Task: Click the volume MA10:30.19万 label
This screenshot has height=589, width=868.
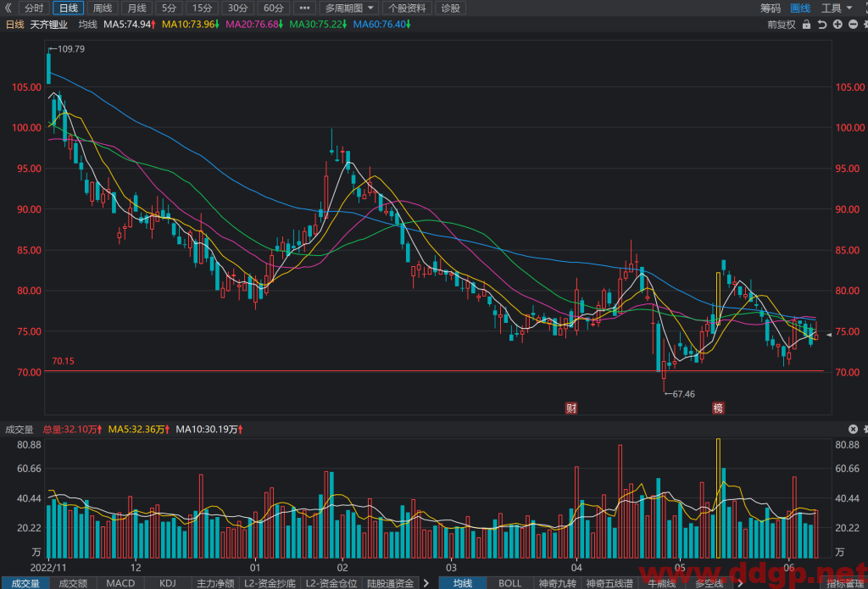Action: click(210, 429)
